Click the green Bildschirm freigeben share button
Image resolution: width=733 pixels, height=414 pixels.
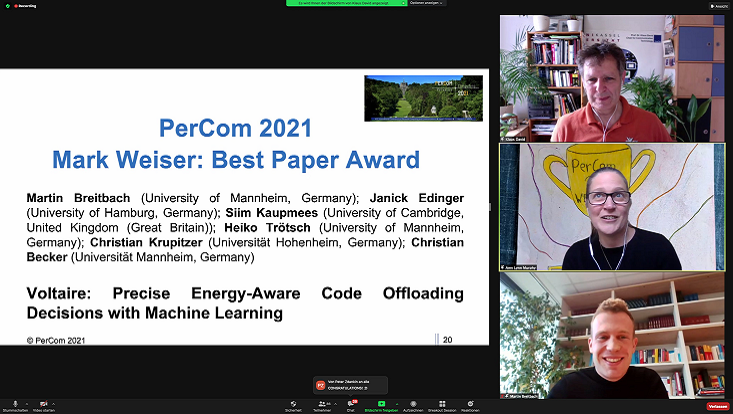[381, 406]
